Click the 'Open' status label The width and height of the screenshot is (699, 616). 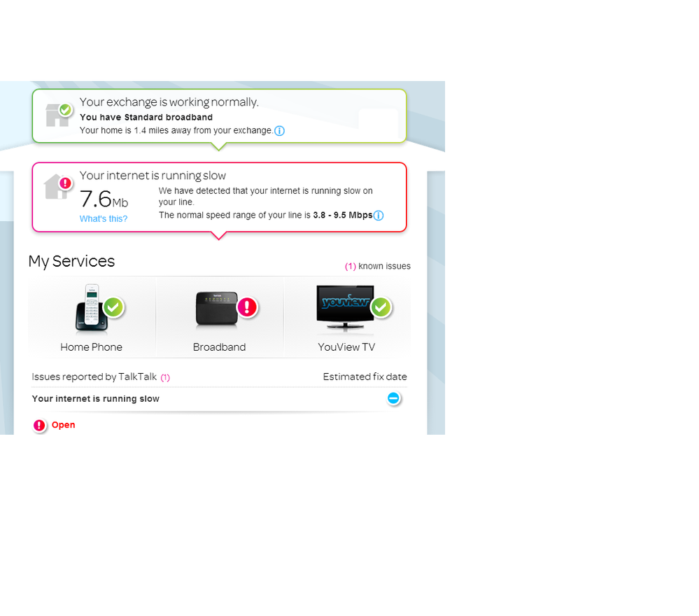[x=63, y=425]
